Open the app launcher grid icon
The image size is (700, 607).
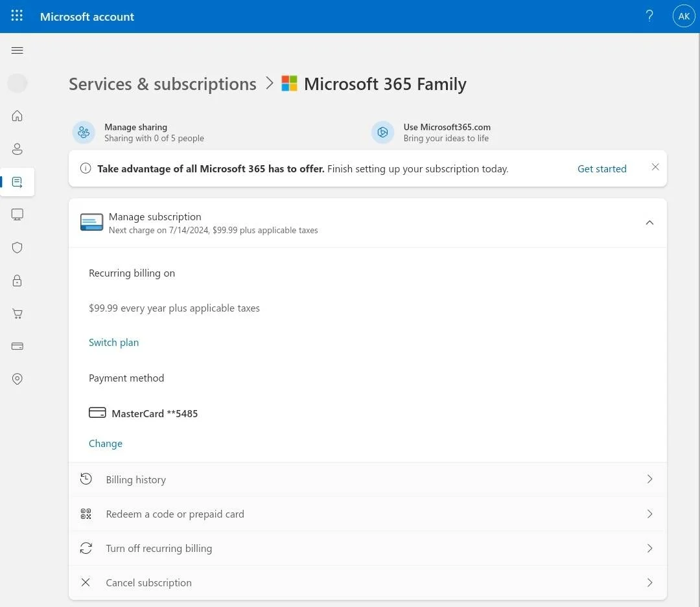(x=17, y=16)
